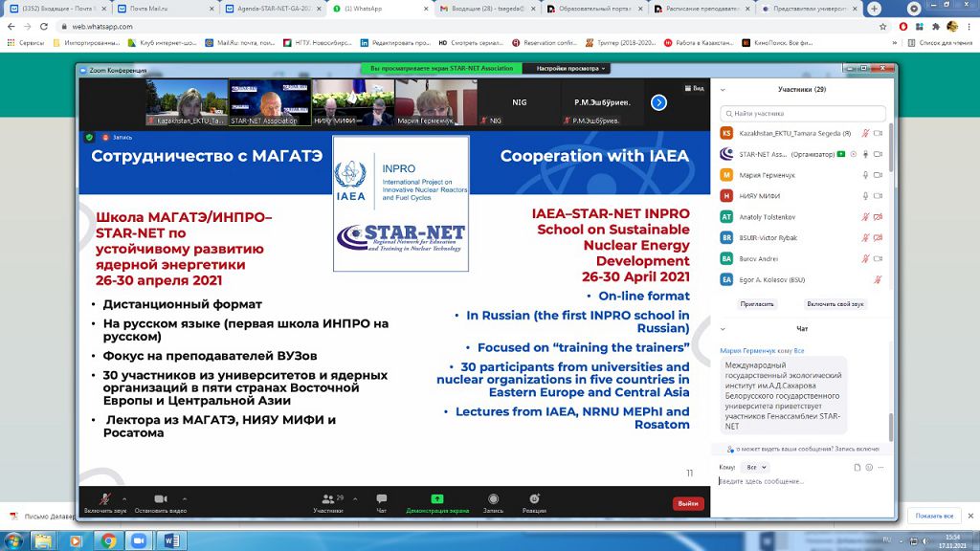The width and height of the screenshot is (980, 551).
Task: Click Мария Герменчук sender name in chat
Action: coord(748,350)
